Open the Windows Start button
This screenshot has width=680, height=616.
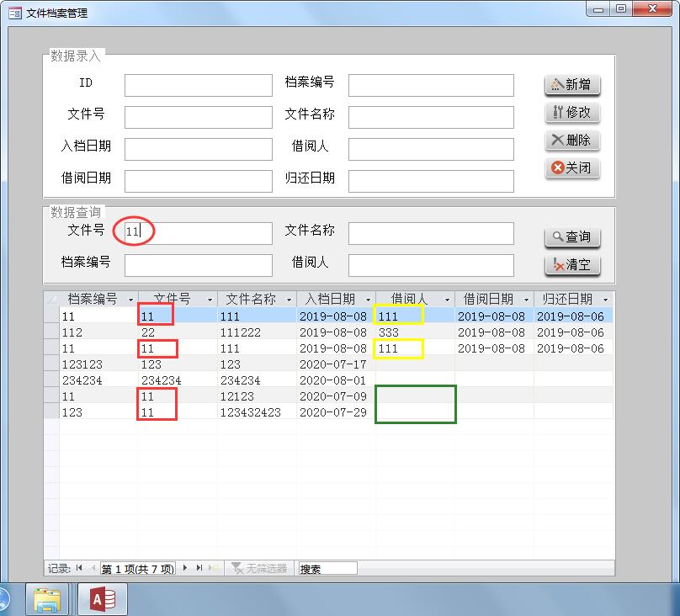[3, 600]
